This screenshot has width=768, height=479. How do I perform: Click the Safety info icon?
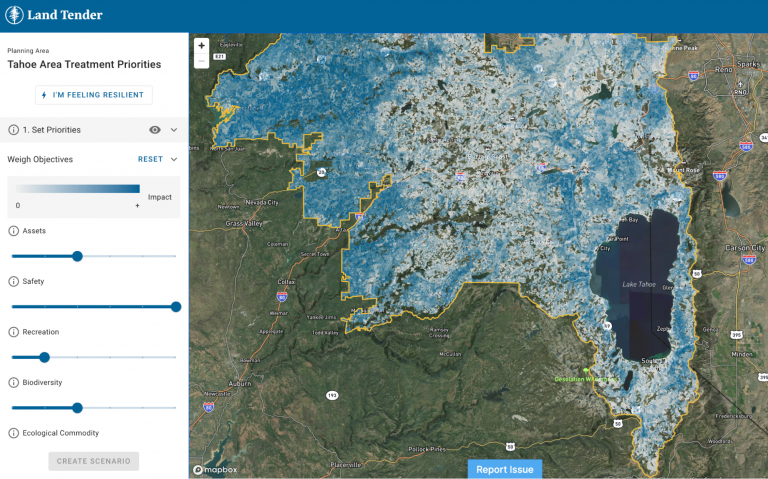[x=14, y=282]
